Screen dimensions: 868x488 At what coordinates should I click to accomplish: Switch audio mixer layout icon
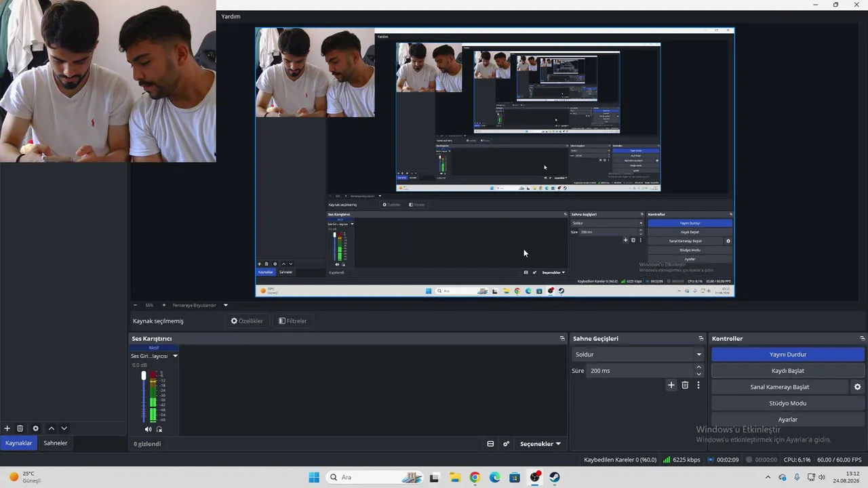click(490, 444)
